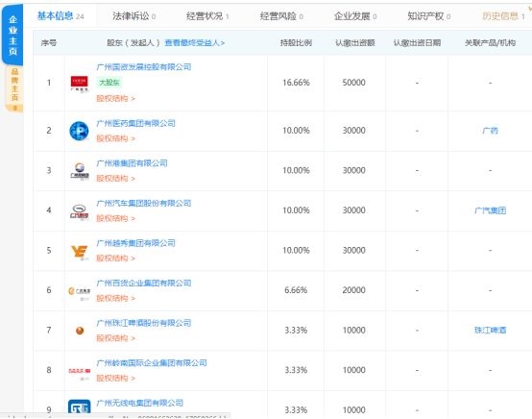Viewport: 532px width, 419px height.
Task: Click the 广州珠江啤酒 orange ball logo
Action: click(80, 331)
